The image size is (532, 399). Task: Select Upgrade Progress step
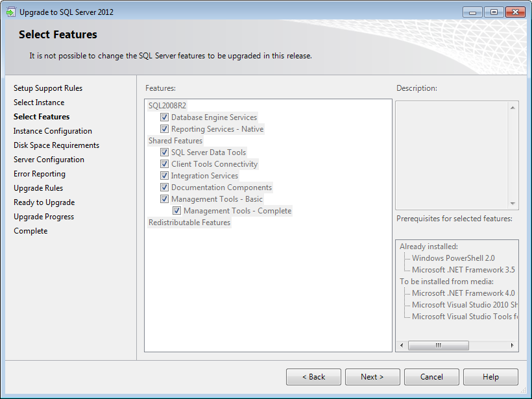43,217
